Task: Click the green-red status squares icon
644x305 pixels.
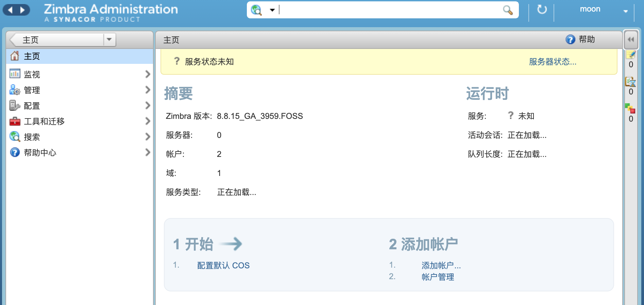Action: pyautogui.click(x=630, y=109)
